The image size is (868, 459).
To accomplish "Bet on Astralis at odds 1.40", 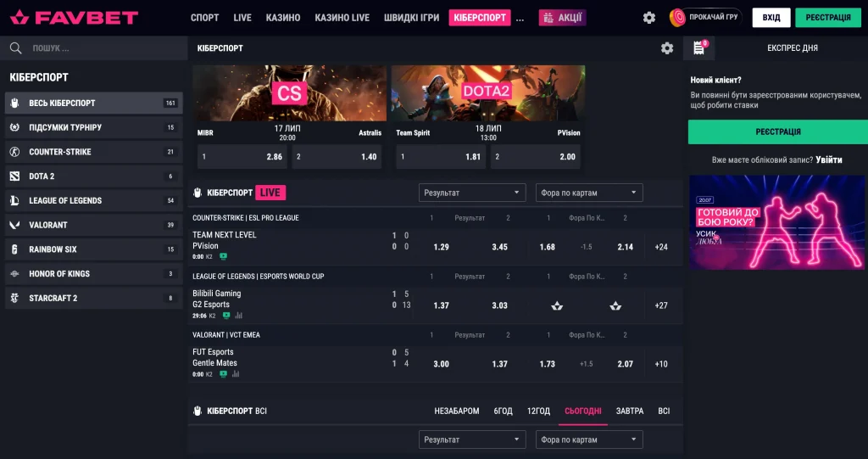I will (x=337, y=157).
